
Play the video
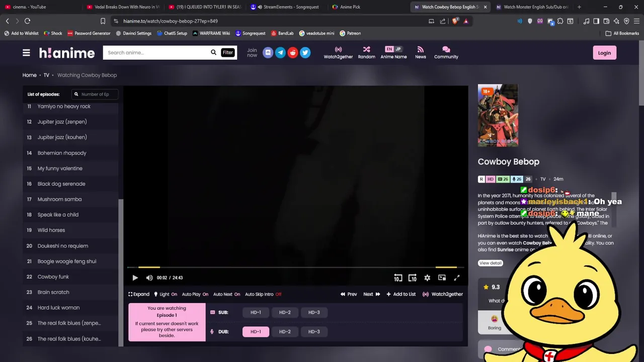tap(135, 278)
